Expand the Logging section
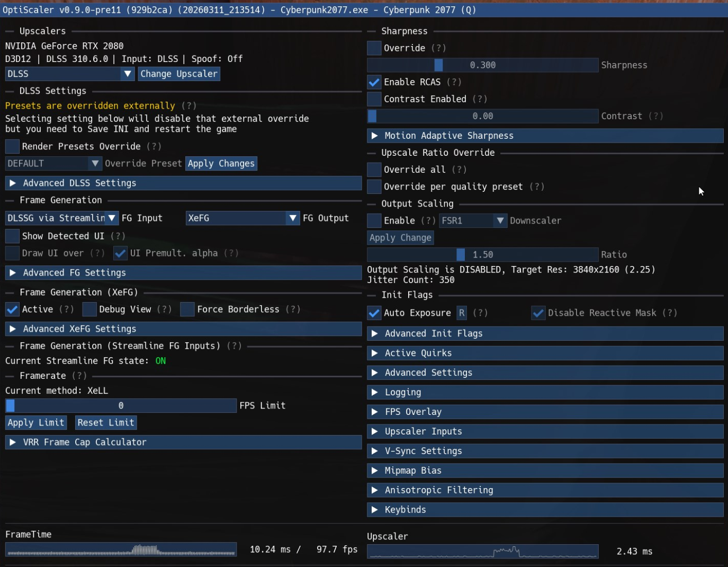The height and width of the screenshot is (567, 728). 545,393
